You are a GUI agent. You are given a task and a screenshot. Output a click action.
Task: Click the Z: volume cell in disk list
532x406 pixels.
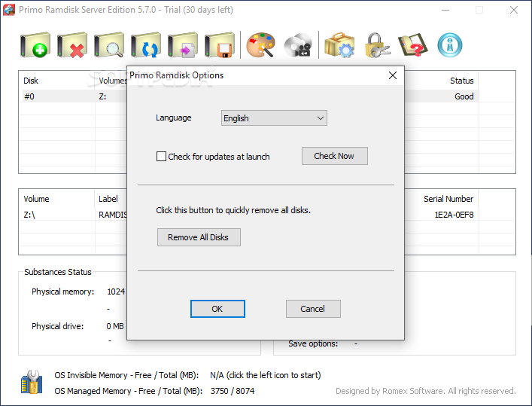coord(103,96)
